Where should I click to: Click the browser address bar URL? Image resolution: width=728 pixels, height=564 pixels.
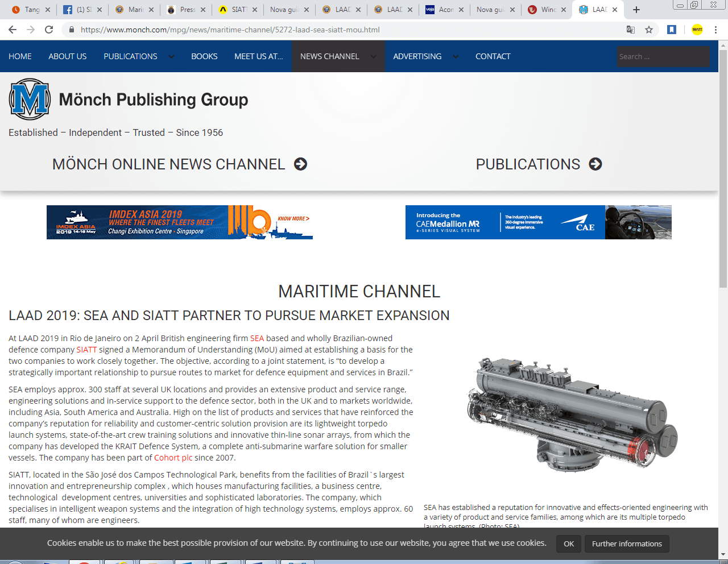(230, 30)
